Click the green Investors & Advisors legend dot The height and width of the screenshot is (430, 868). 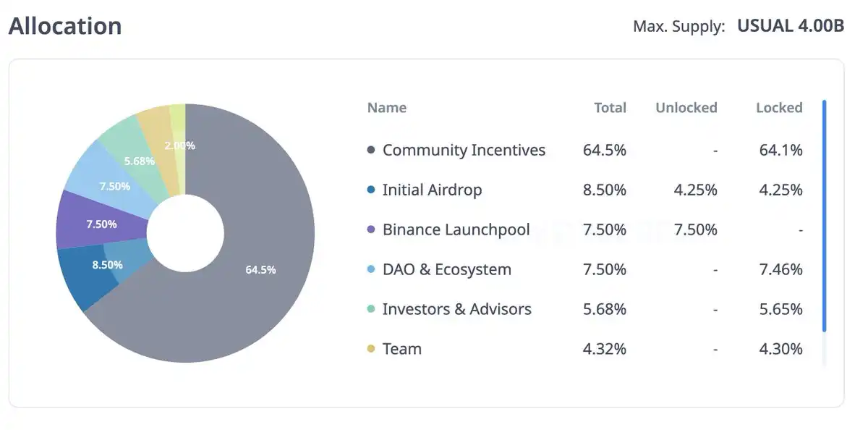tap(371, 310)
